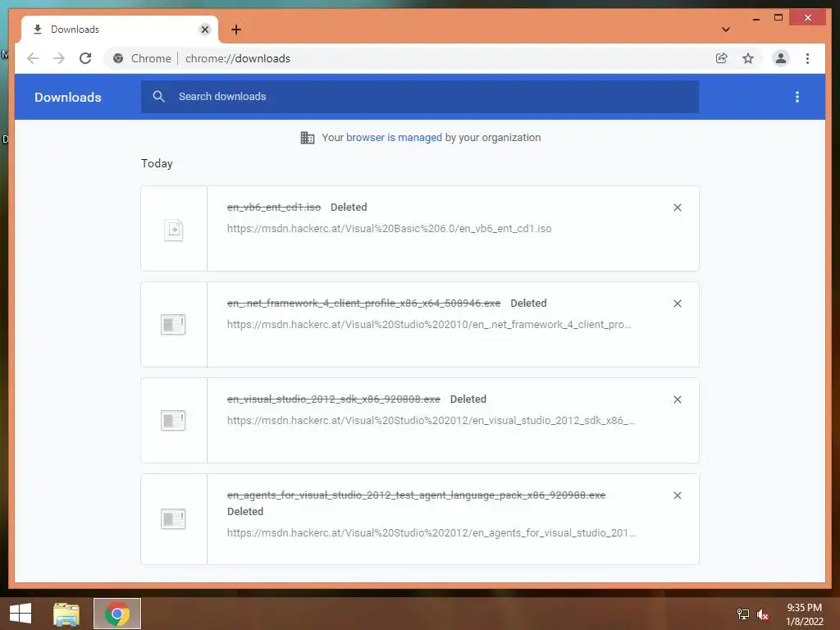
Task: Maximize the Chrome window
Action: click(778, 18)
